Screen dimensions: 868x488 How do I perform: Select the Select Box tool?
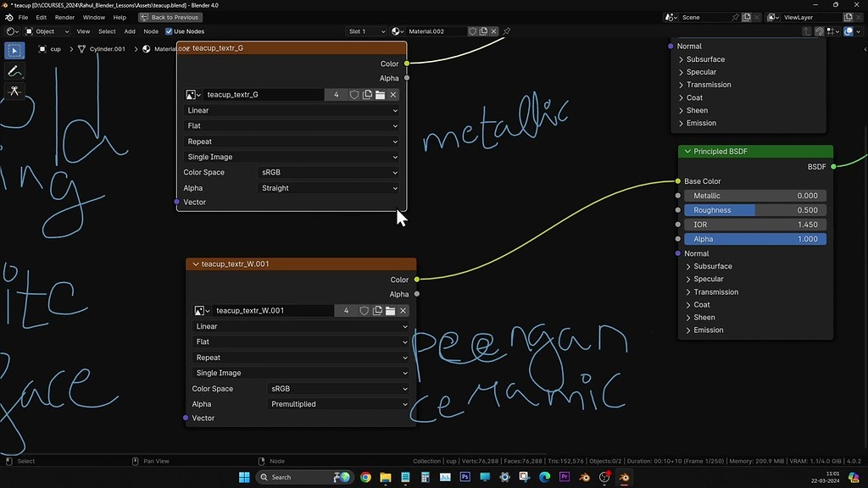click(x=14, y=51)
